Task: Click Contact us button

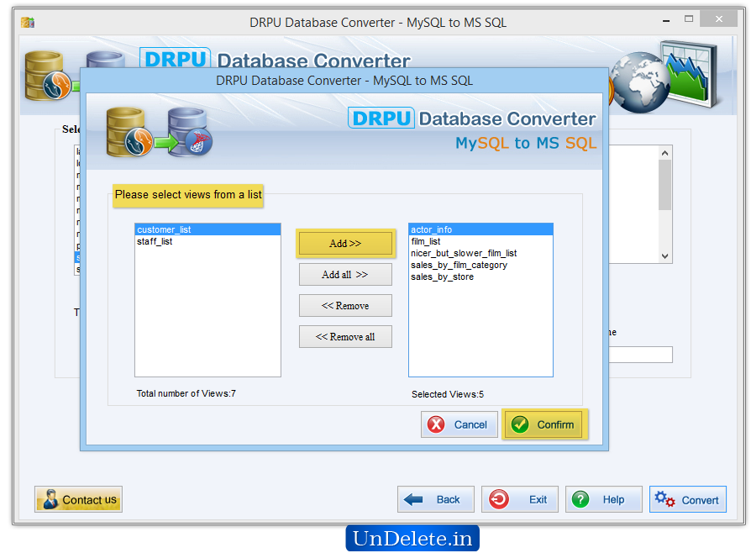Action: (x=79, y=499)
